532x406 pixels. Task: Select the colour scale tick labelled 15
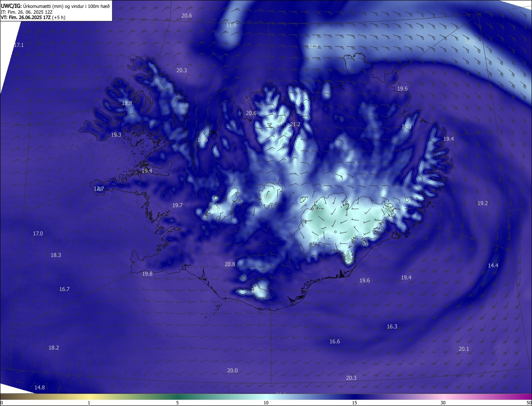point(355,403)
